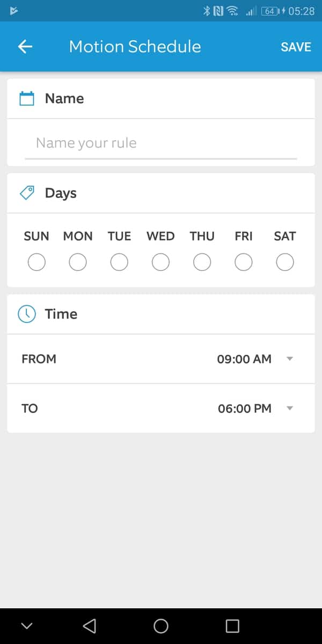The height and width of the screenshot is (644, 322).
Task: Select the SUN day circle
Action: tap(36, 262)
